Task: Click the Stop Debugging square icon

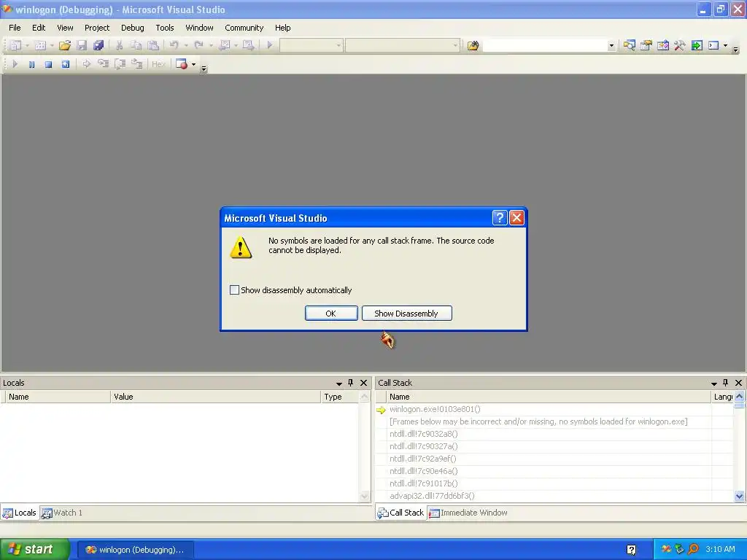Action: (x=48, y=64)
